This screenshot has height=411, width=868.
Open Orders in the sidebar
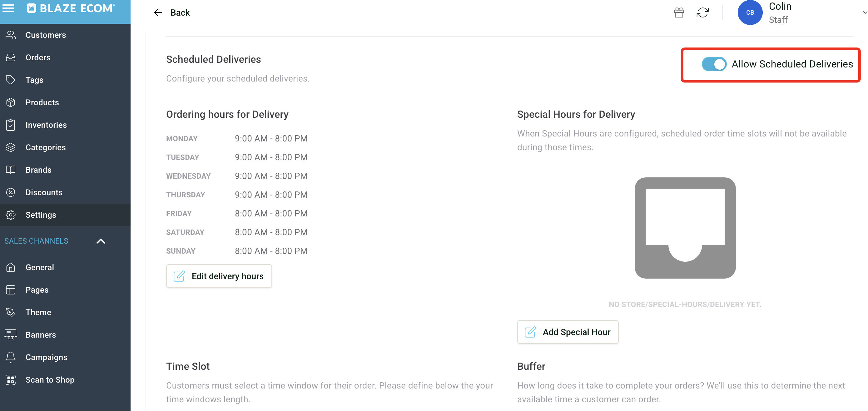(x=65, y=57)
